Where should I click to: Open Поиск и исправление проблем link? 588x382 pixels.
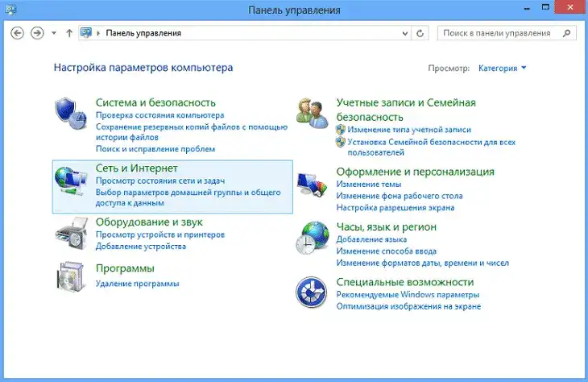(155, 149)
